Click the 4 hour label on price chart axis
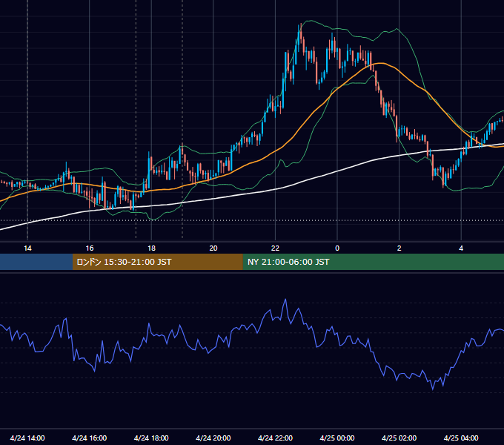The height and width of the screenshot is (445, 504). pyautogui.click(x=461, y=248)
